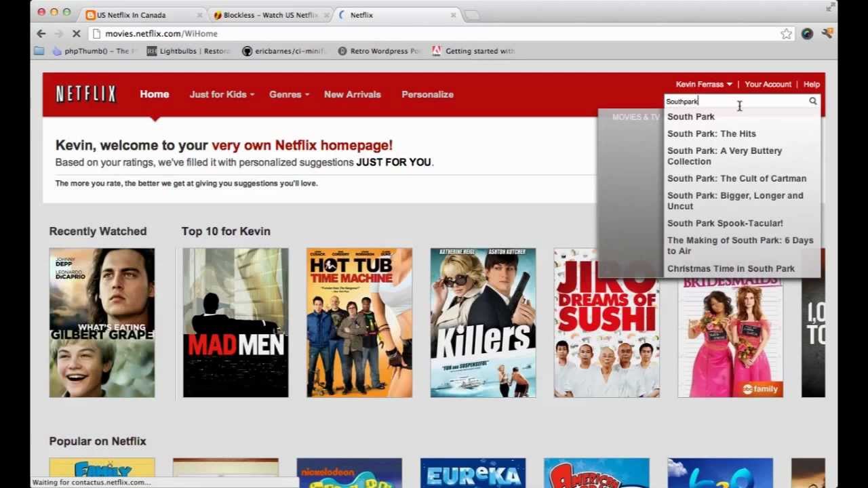The image size is (868, 488).
Task: Bookmark this page with the star icon
Action: pos(786,34)
